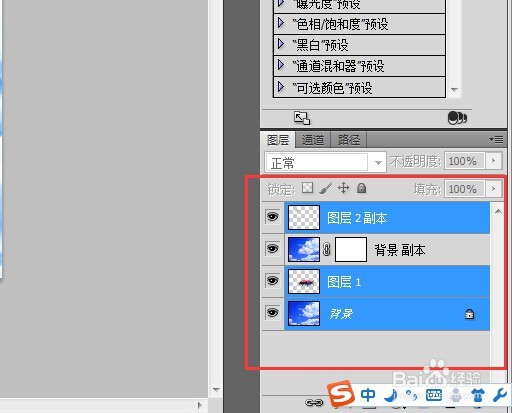Click the user account icon in IME bar
This screenshot has height=413, width=512.
pyautogui.click(x=455, y=395)
